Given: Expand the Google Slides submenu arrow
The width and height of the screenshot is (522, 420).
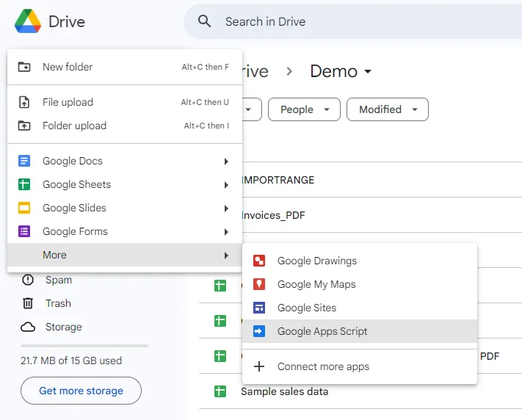Looking at the screenshot, I should [x=226, y=209].
